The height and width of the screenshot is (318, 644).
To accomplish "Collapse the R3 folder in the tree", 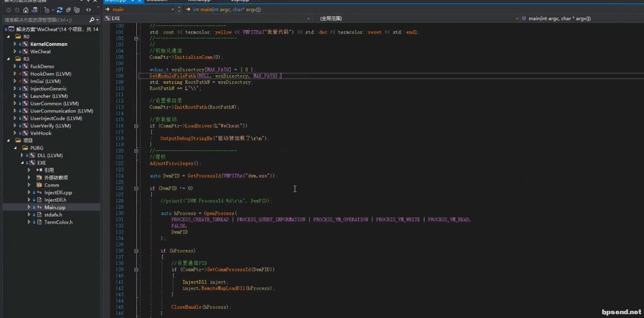I will [x=9, y=59].
